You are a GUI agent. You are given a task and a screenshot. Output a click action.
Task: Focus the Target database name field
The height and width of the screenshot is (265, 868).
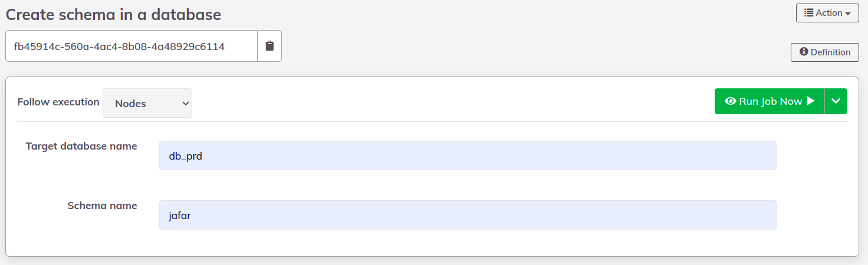pyautogui.click(x=467, y=155)
